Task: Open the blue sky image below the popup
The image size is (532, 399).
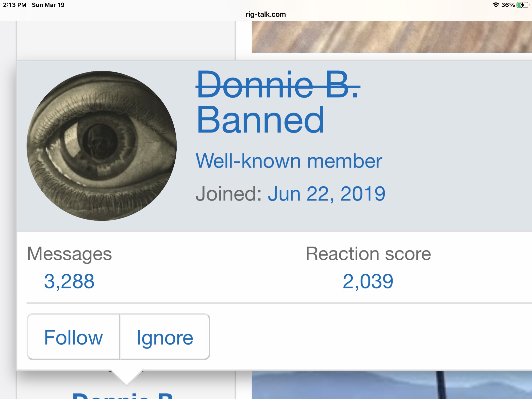Action: tap(392, 385)
